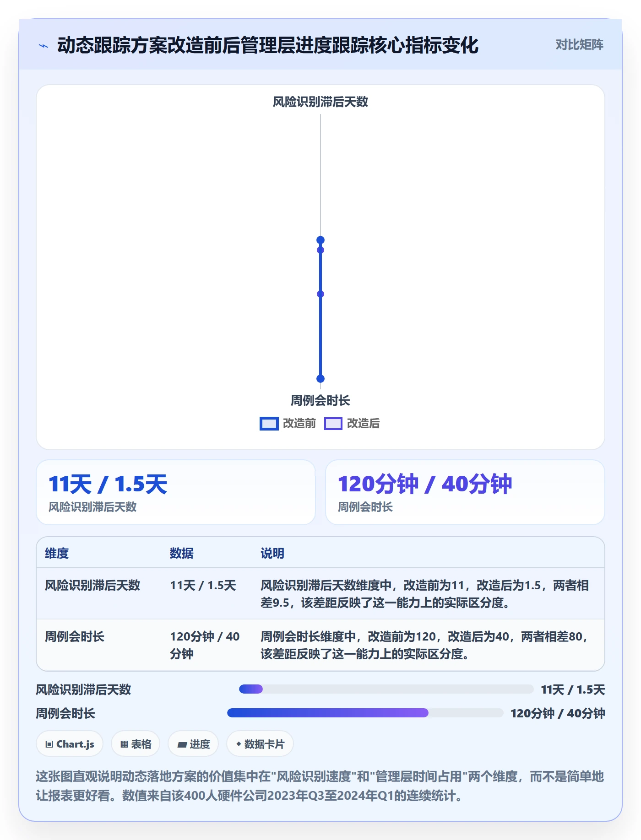Click the 11天 / 1.5天 value beside progress bar
Screen dimensions: 641x840
click(573, 689)
